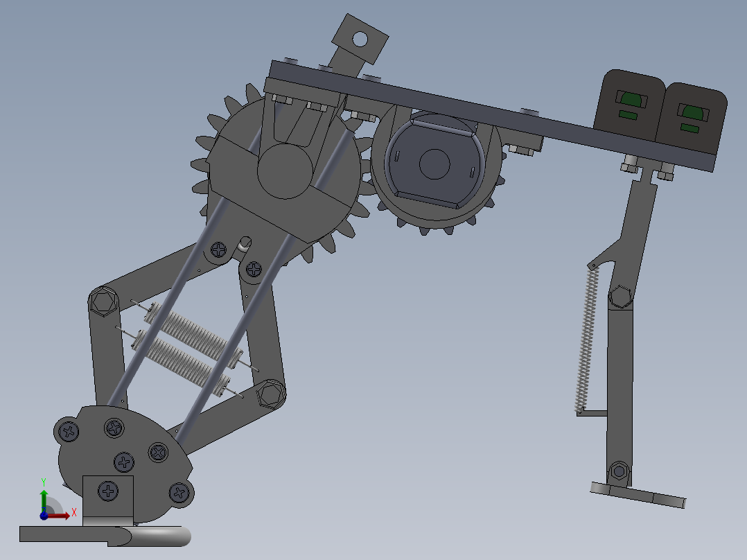This screenshot has width=747, height=560.
Task: Select the hex bolt at the right leg's ankle
Action: pyautogui.click(x=619, y=472)
